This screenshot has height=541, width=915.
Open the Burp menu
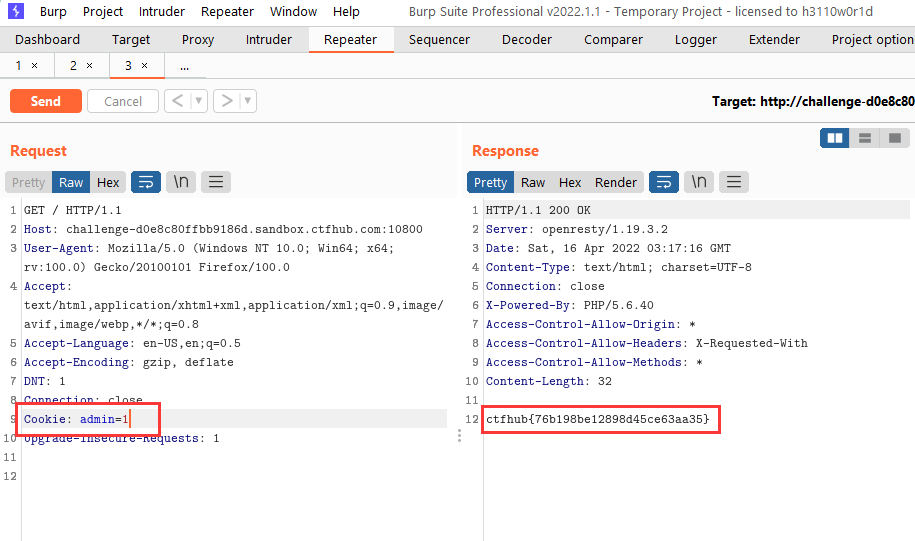(53, 12)
